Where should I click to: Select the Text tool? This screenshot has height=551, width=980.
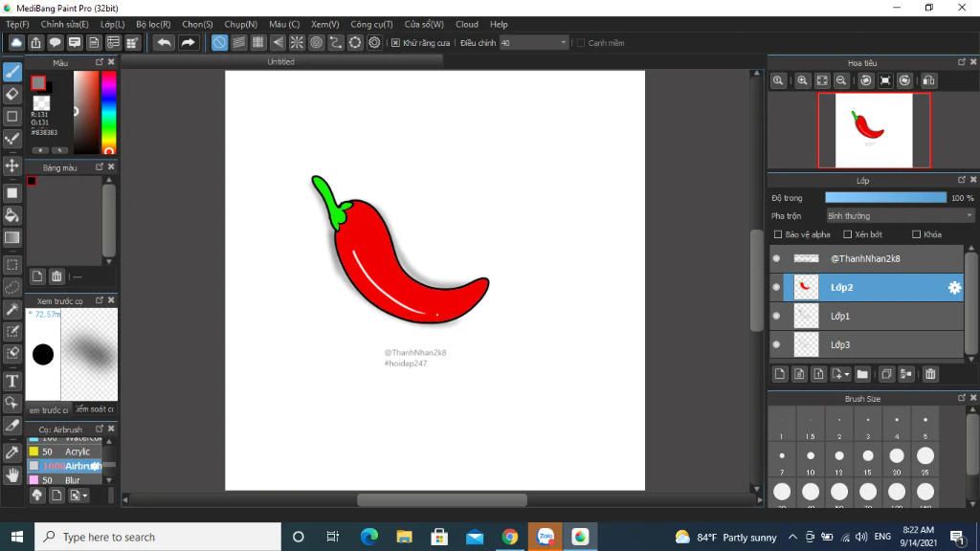coord(11,381)
